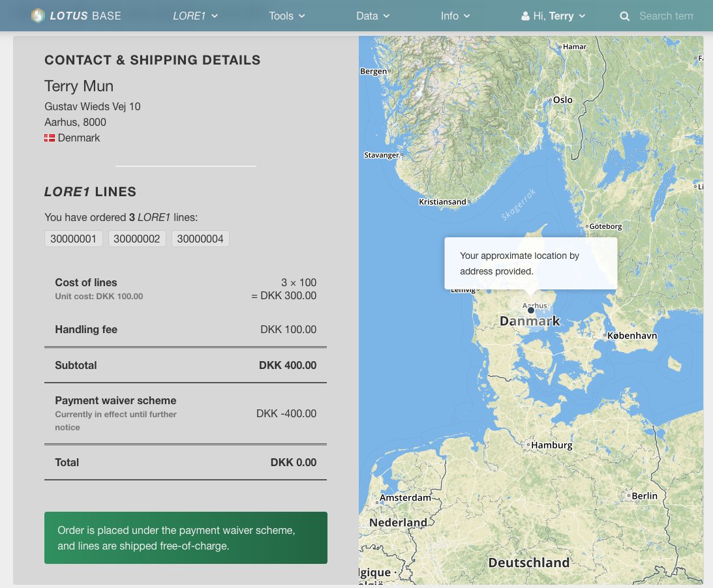Open the Data dropdown in the navbar
This screenshot has height=588, width=713.
pos(372,16)
